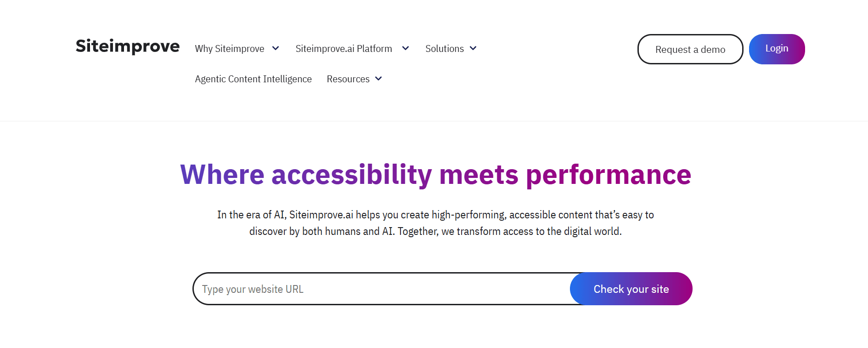Select the Resources navigation item
This screenshot has height=348, width=868.
pos(348,79)
